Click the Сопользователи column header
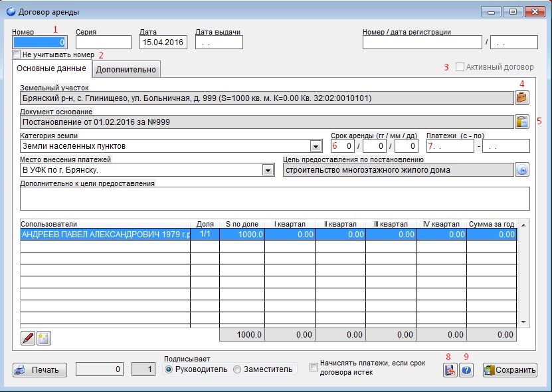Image resolution: width=552 pixels, height=392 pixels. coord(105,224)
